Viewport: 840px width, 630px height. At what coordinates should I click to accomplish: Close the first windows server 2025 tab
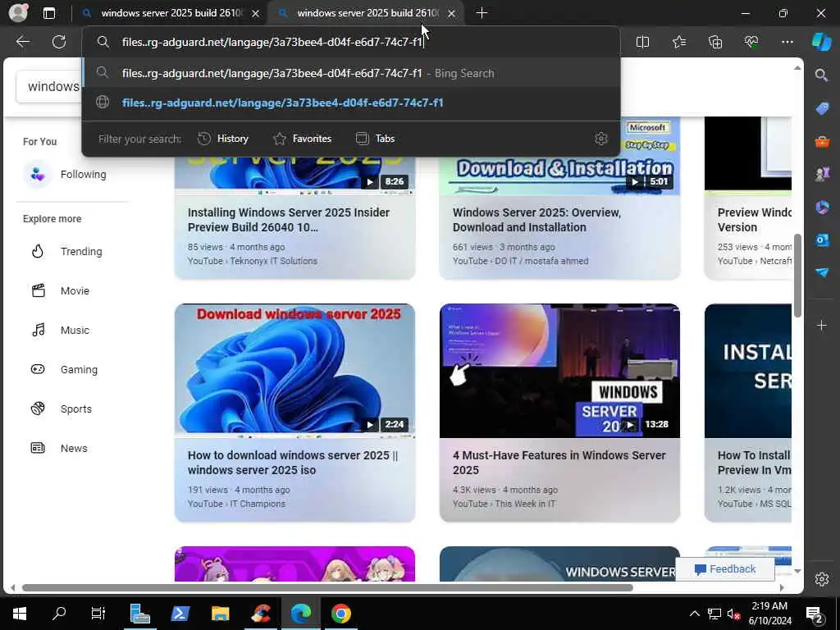256,13
